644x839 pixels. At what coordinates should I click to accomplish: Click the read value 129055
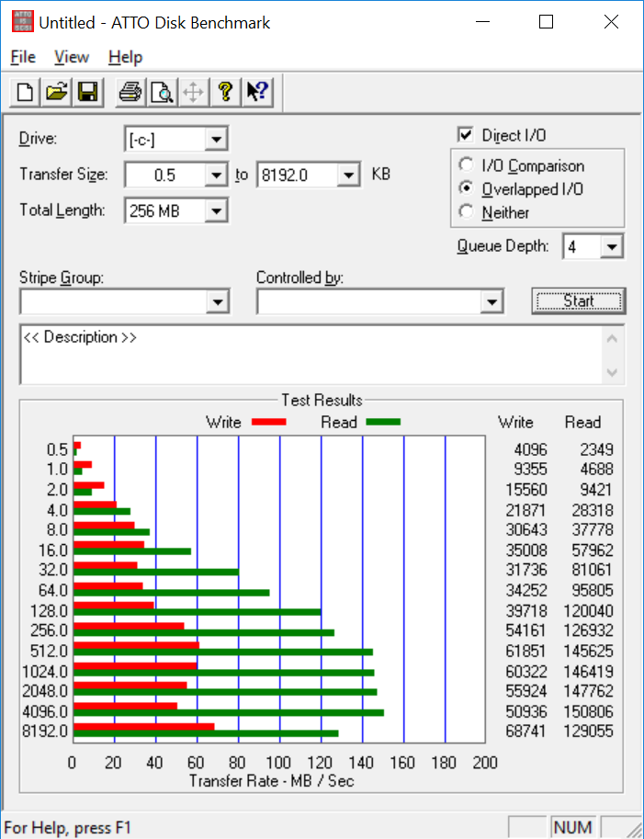[588, 731]
